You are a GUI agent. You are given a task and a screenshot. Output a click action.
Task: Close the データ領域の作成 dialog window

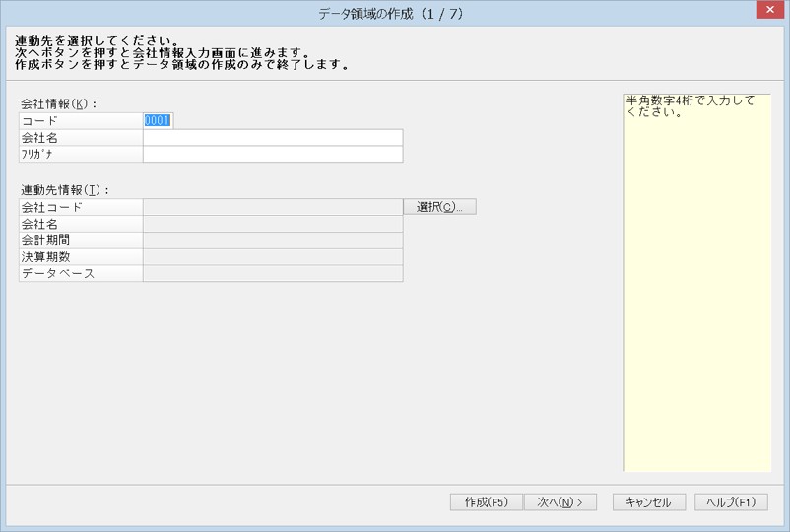pos(770,10)
